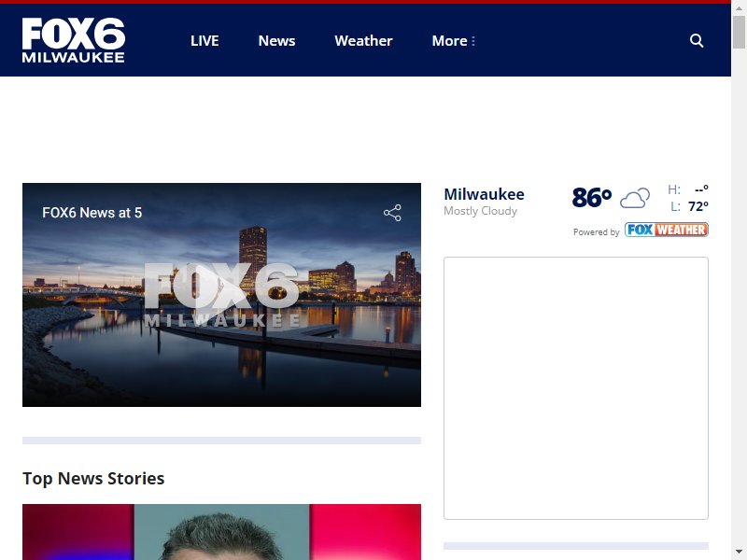Click the share icon on video

point(392,213)
